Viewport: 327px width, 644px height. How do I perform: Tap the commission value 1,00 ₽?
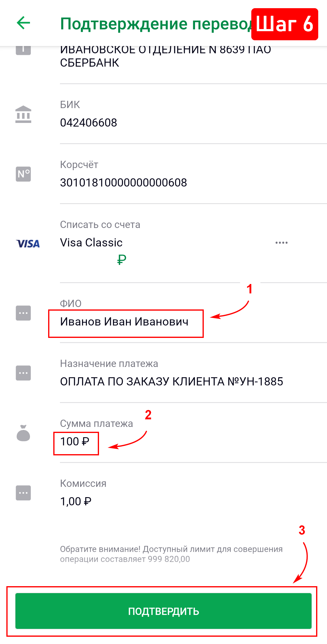pyautogui.click(x=76, y=502)
